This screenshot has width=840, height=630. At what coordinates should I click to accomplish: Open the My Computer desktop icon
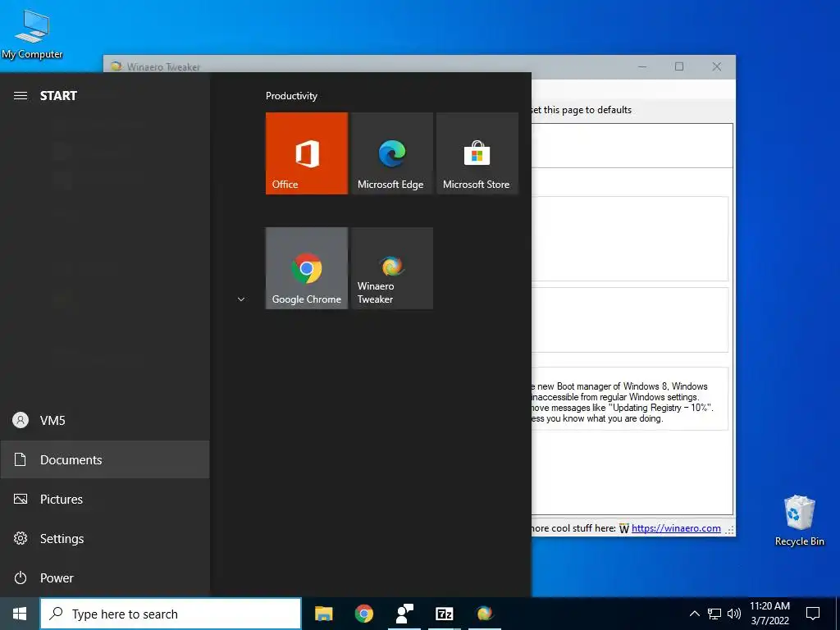click(32, 34)
